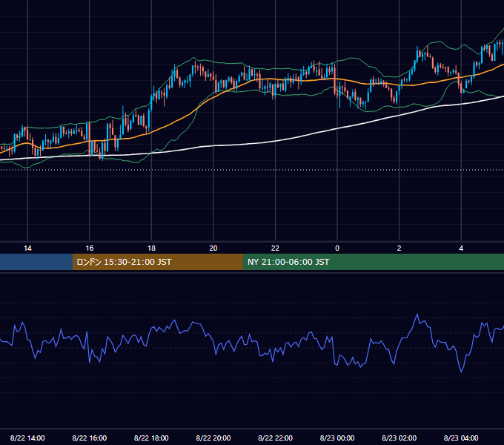504x445 pixels.
Task: Click the price axis hour label 14
Action: tap(27, 248)
